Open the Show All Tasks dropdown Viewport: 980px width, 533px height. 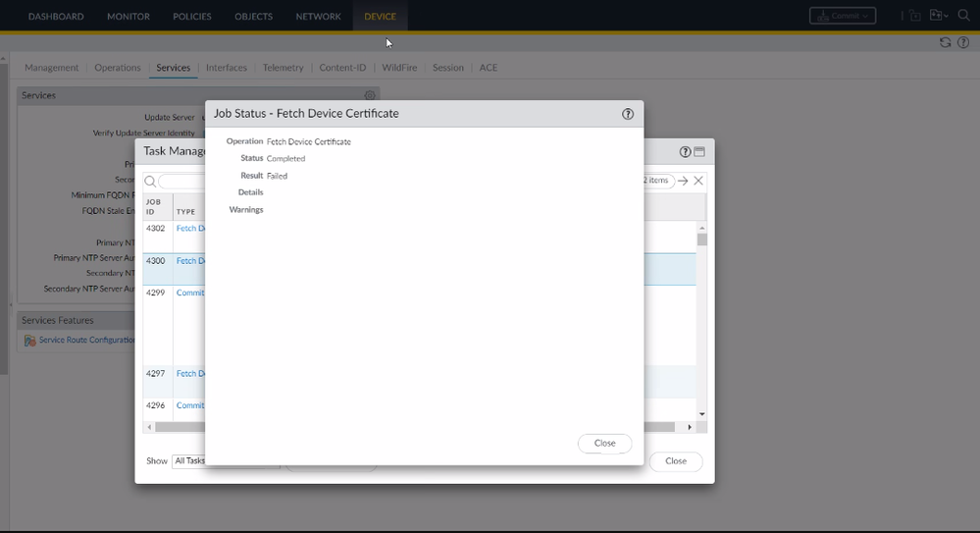pos(189,460)
